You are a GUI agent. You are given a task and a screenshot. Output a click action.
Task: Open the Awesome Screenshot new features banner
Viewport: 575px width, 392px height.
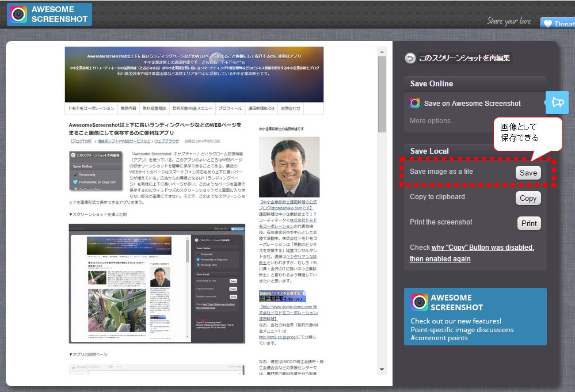pos(475,317)
